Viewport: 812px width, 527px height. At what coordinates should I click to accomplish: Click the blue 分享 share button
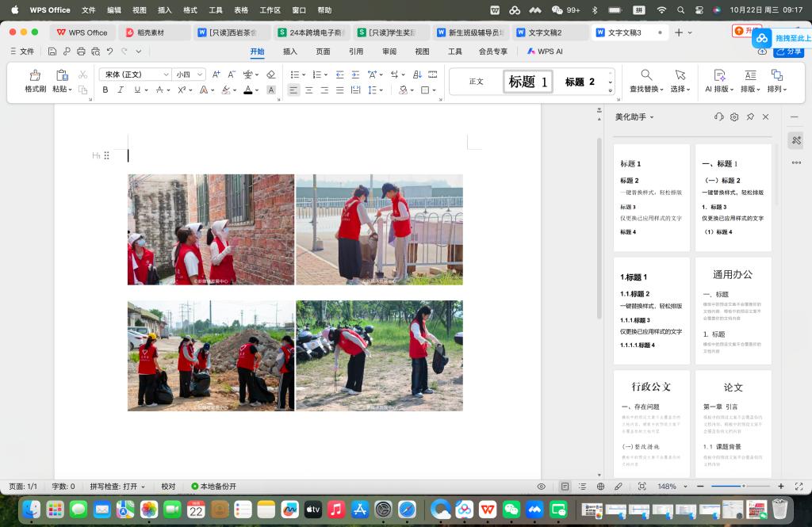coord(789,52)
